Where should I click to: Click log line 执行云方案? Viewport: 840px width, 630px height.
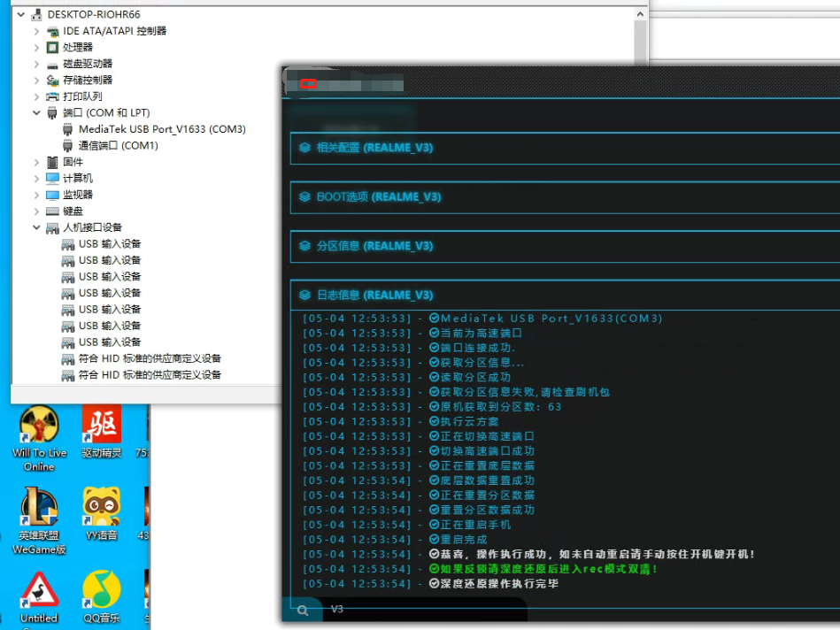pyautogui.click(x=401, y=421)
